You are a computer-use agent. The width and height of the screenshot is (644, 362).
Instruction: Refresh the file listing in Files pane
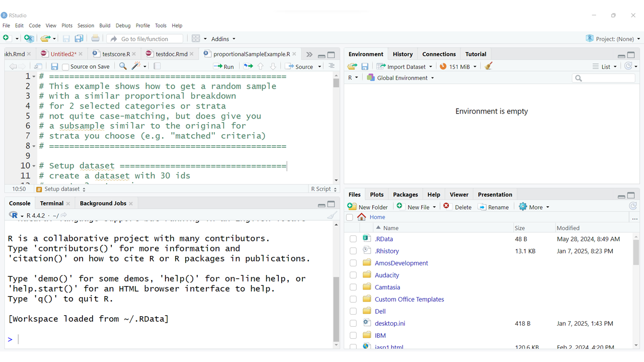click(633, 206)
